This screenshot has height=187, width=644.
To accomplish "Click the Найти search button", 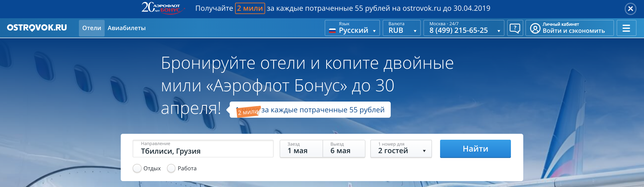I will click(475, 149).
